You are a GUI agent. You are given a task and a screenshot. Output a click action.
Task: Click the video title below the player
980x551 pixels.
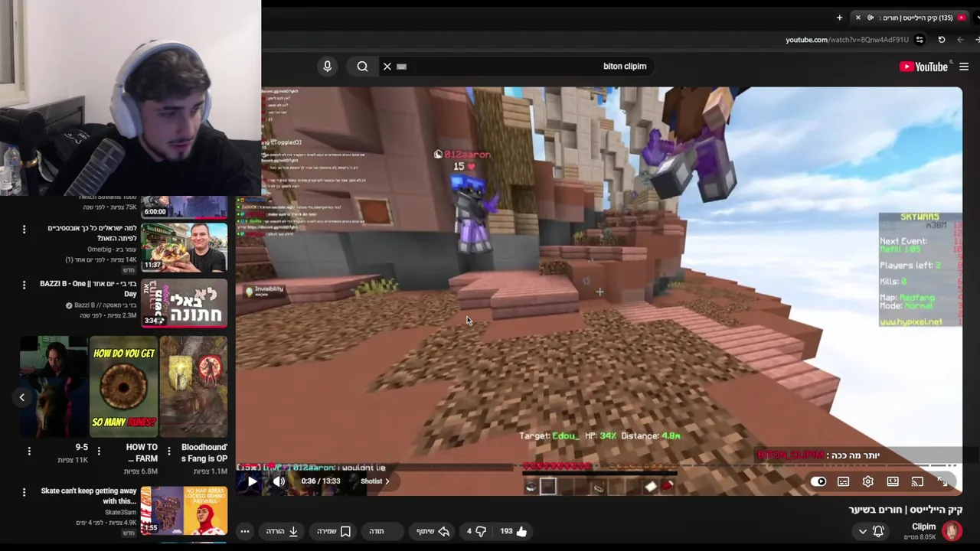[x=905, y=510]
